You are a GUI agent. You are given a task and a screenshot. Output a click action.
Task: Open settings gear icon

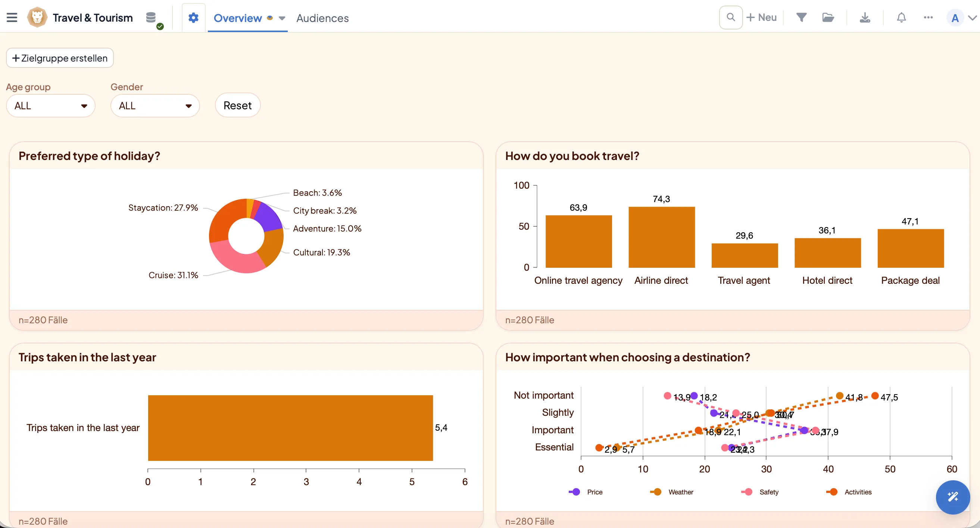click(x=193, y=18)
